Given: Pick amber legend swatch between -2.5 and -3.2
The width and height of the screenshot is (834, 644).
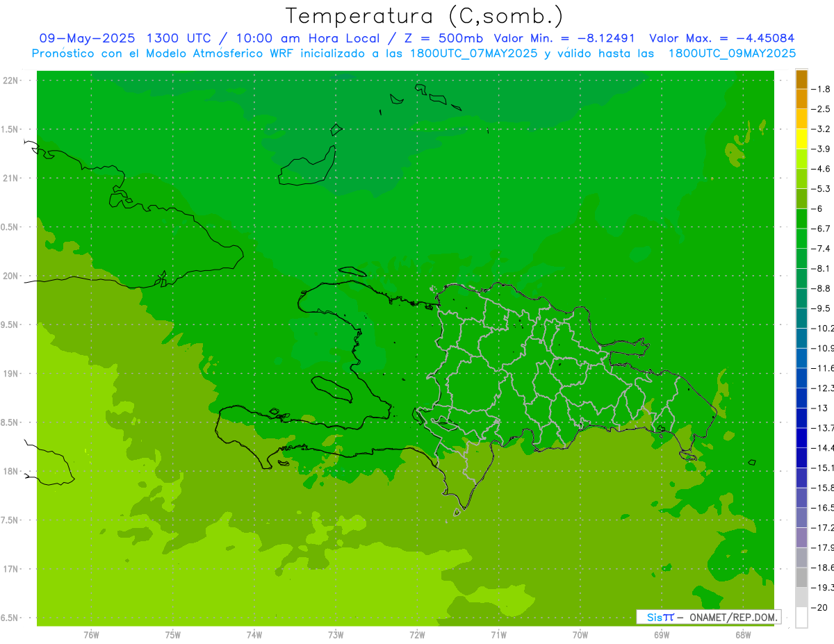Looking at the screenshot, I should point(801,119).
